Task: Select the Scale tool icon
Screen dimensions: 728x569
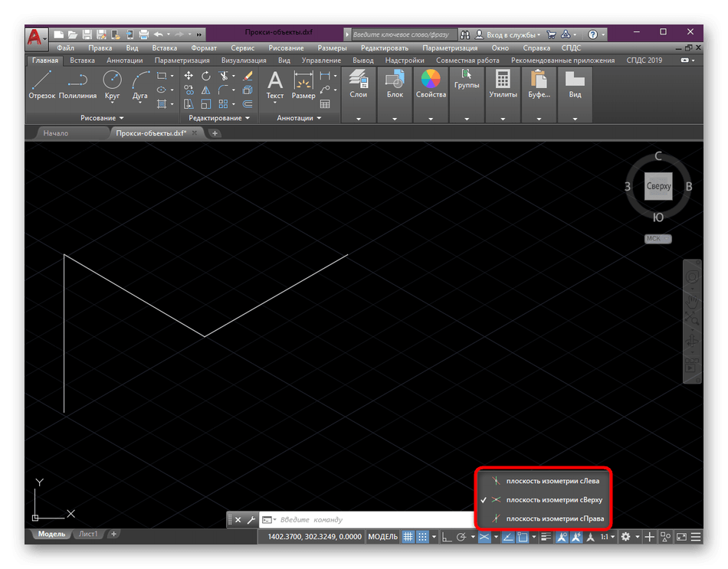Action: coord(205,104)
